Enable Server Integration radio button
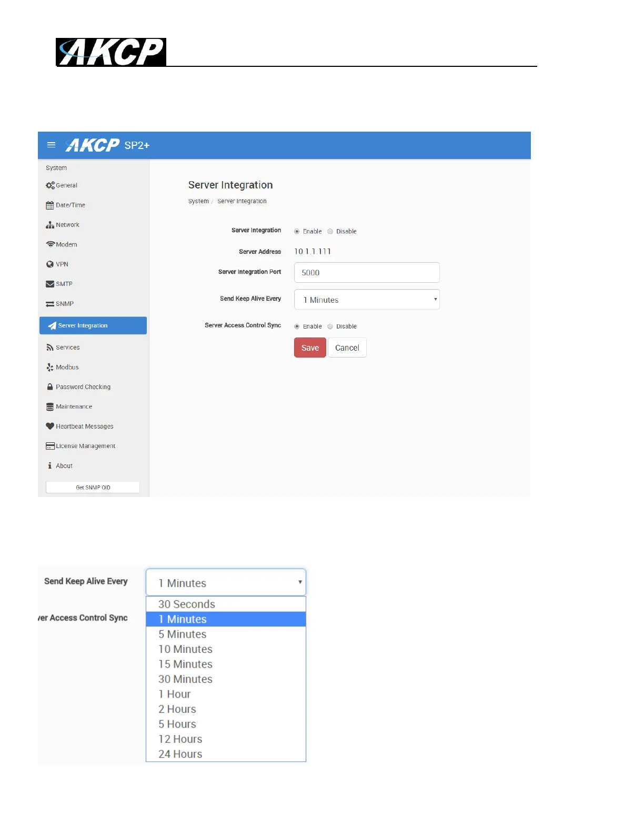This screenshot has height=834, width=644. 297,231
